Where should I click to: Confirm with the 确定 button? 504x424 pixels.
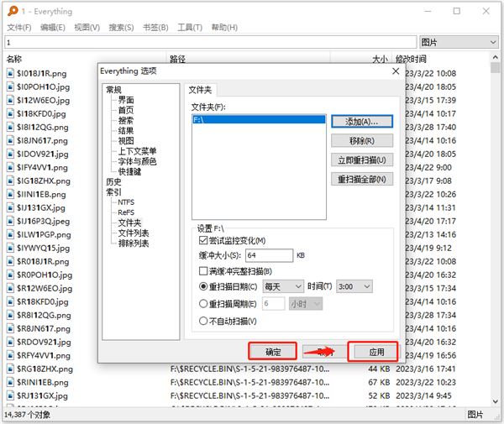273,352
